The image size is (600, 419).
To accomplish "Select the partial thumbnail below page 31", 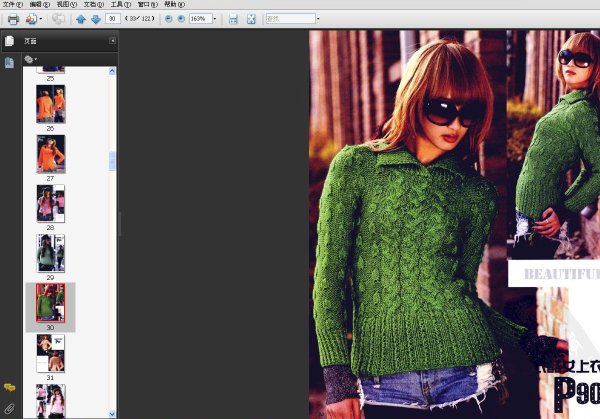I will tap(51, 401).
